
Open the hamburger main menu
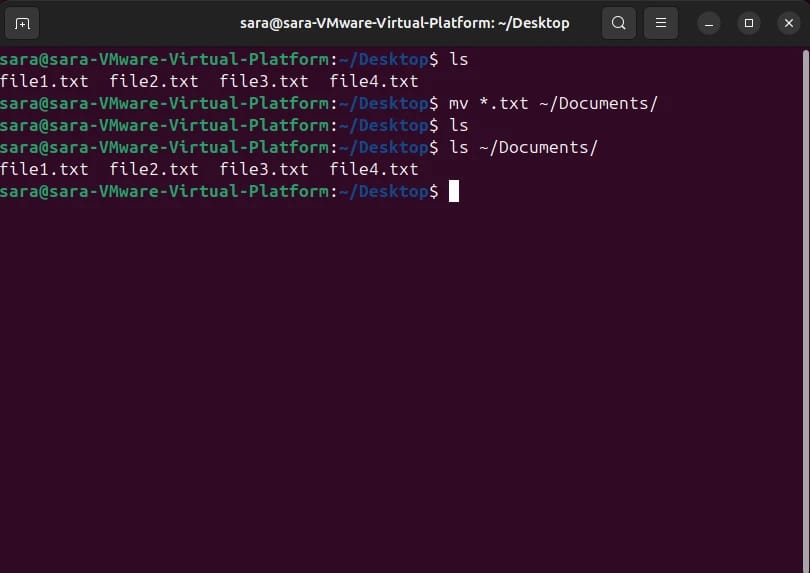click(661, 22)
